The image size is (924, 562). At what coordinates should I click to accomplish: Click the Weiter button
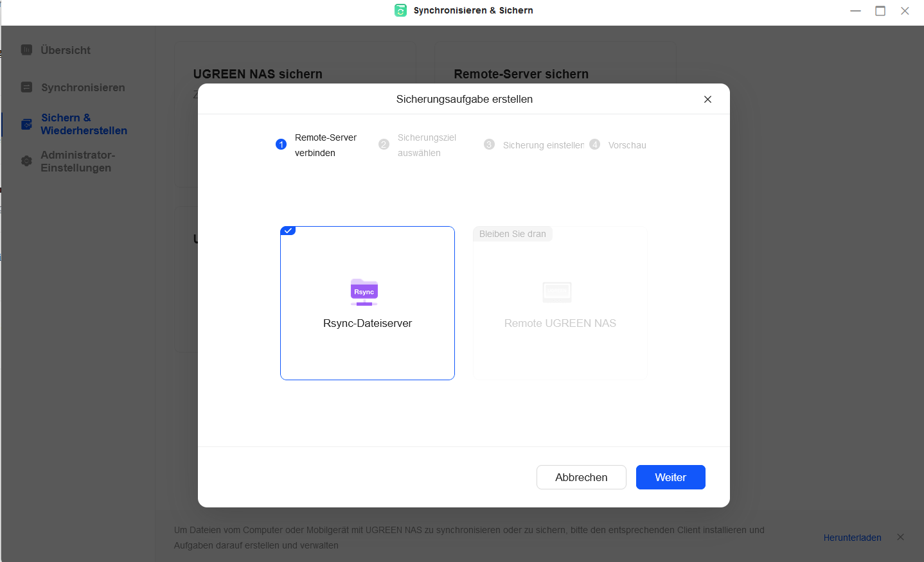pyautogui.click(x=671, y=477)
